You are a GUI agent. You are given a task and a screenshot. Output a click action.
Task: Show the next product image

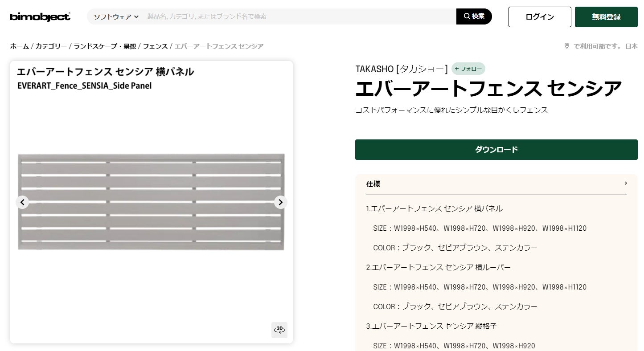coord(280,202)
